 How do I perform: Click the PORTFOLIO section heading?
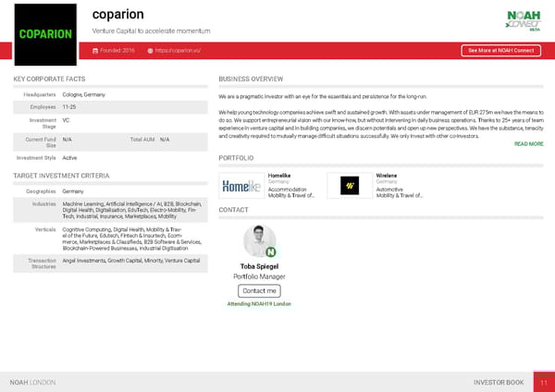click(x=236, y=159)
